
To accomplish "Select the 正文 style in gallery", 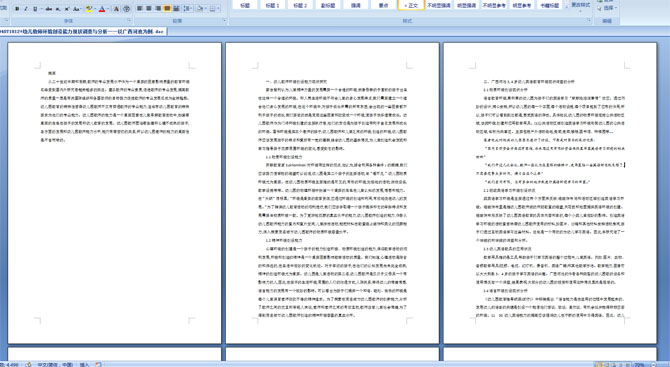I will [x=411, y=5].
